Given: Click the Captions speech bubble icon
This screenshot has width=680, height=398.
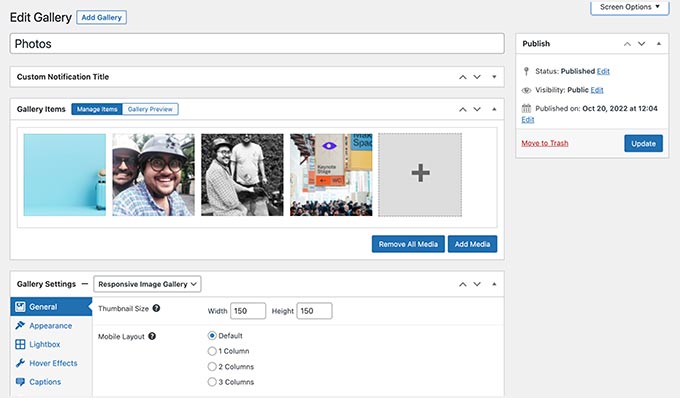Looking at the screenshot, I should pos(20,382).
